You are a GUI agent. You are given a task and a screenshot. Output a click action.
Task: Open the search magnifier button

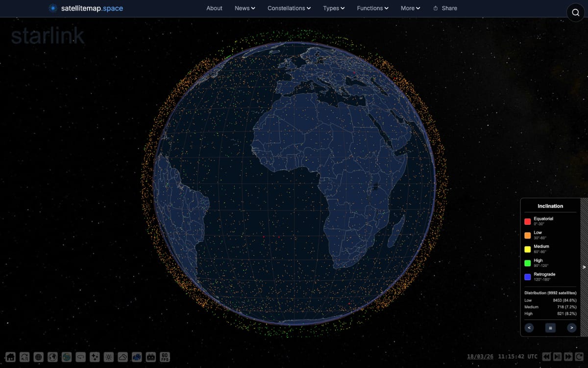[x=576, y=13]
